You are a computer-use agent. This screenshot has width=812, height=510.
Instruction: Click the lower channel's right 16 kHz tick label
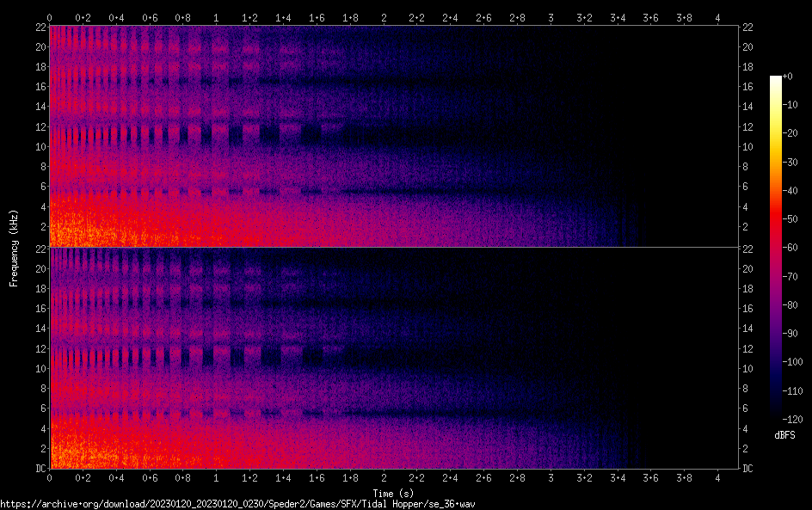click(x=748, y=309)
